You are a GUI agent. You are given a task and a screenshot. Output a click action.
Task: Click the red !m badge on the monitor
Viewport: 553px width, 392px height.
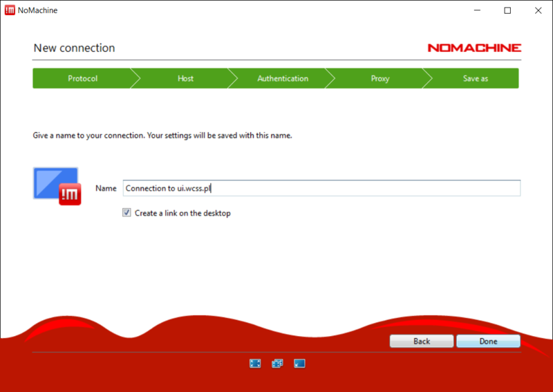click(x=70, y=195)
